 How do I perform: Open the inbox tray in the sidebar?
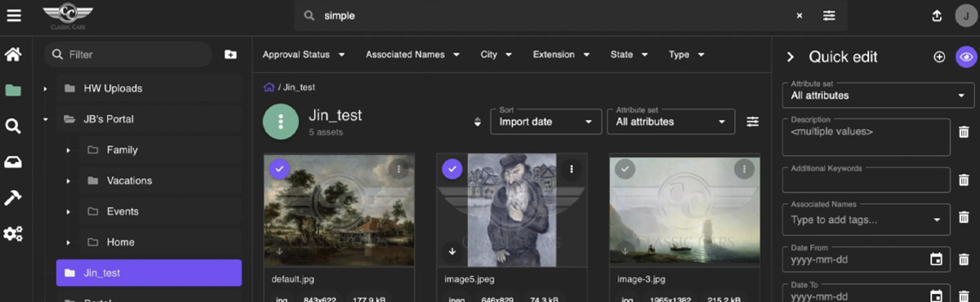coord(13,162)
